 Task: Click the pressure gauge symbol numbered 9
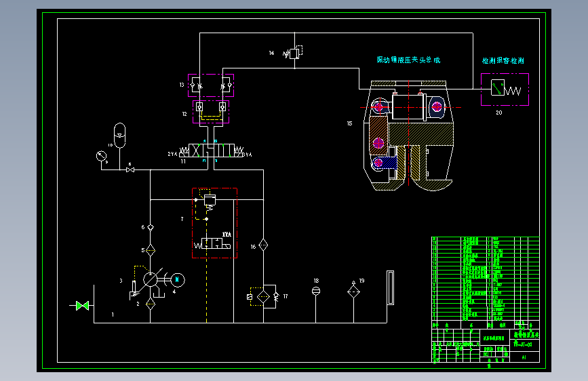click(101, 156)
